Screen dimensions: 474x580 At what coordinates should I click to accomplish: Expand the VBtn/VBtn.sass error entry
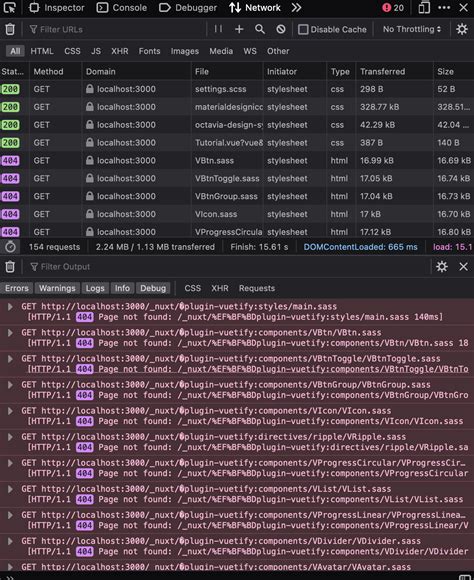point(10,333)
